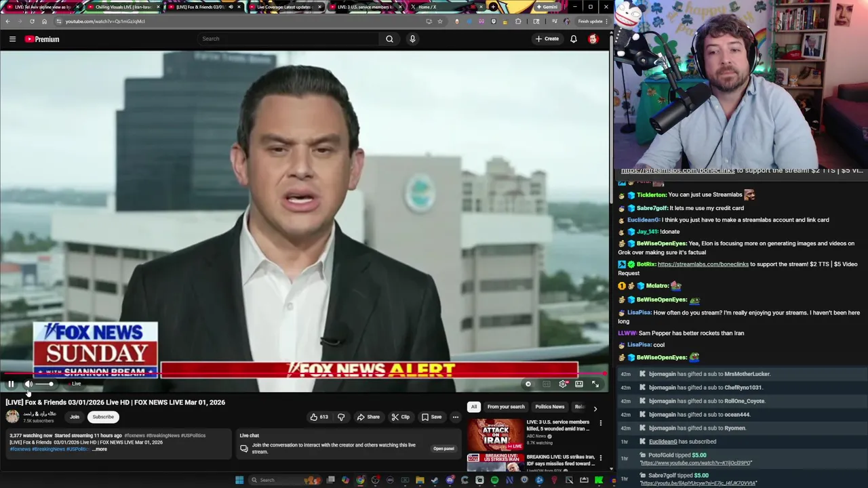Open options for 3 U.S. service members video
This screenshot has height=488, width=868.
(x=600, y=423)
